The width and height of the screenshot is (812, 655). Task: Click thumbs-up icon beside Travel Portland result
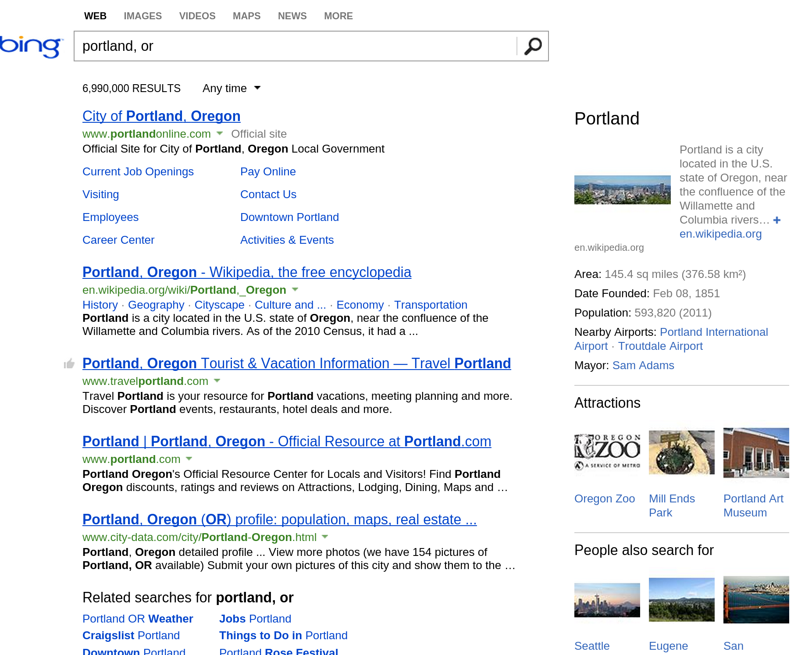pos(69,363)
